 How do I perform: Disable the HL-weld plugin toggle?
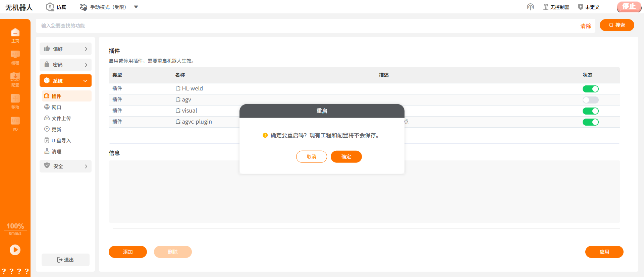[591, 89]
